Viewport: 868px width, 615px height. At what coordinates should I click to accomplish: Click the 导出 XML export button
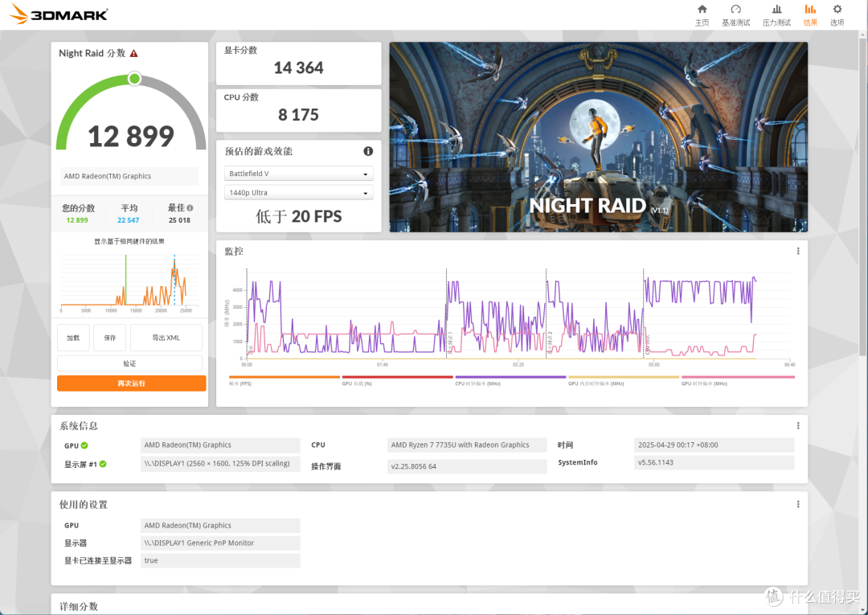pos(166,338)
